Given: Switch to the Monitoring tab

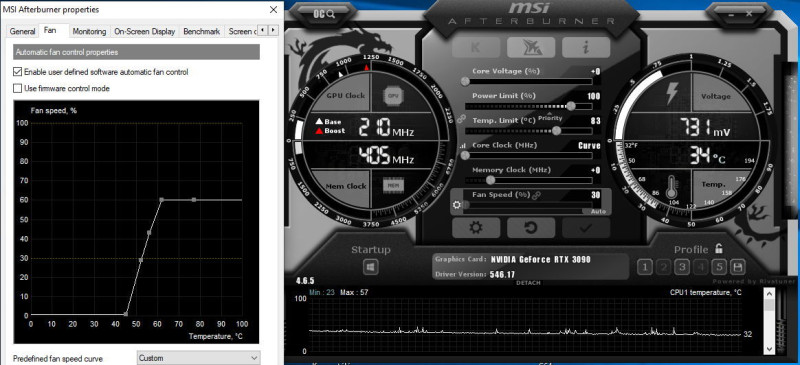Looking at the screenshot, I should [x=89, y=31].
